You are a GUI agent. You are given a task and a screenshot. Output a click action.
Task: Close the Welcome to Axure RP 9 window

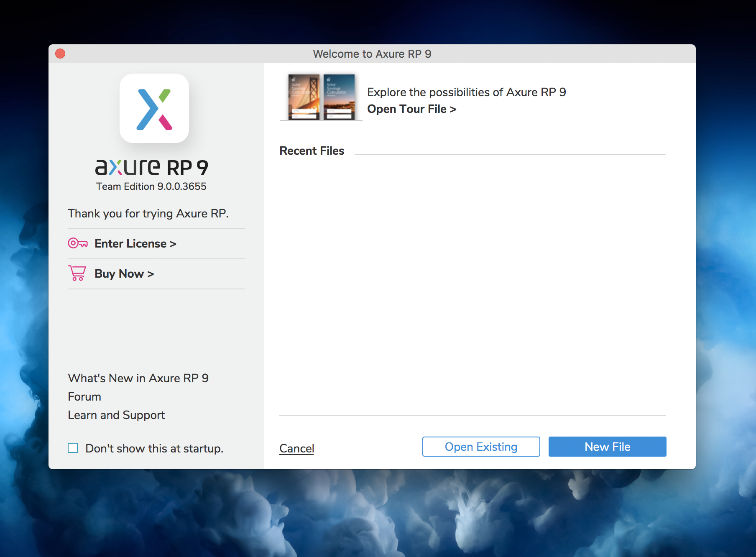point(60,54)
